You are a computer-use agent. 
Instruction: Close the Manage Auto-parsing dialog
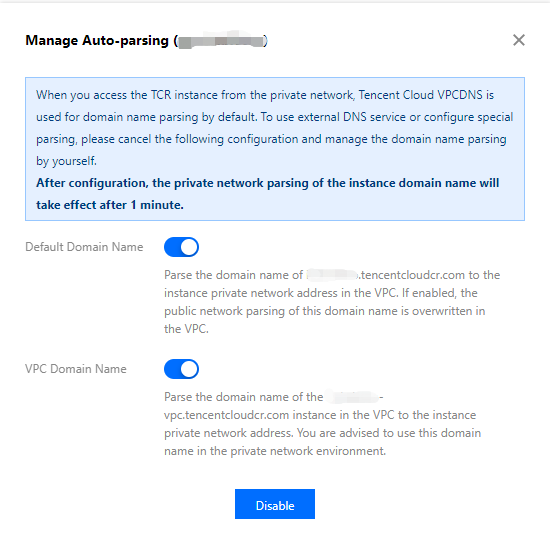click(519, 40)
